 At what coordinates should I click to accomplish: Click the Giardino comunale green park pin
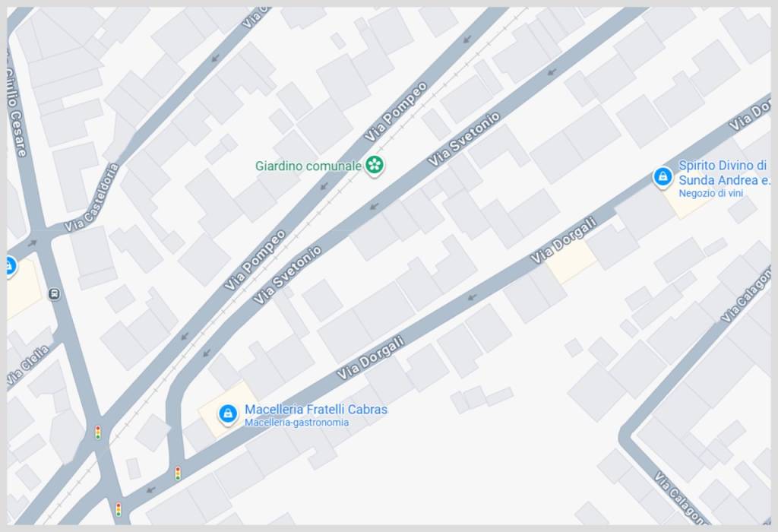pyautogui.click(x=375, y=165)
